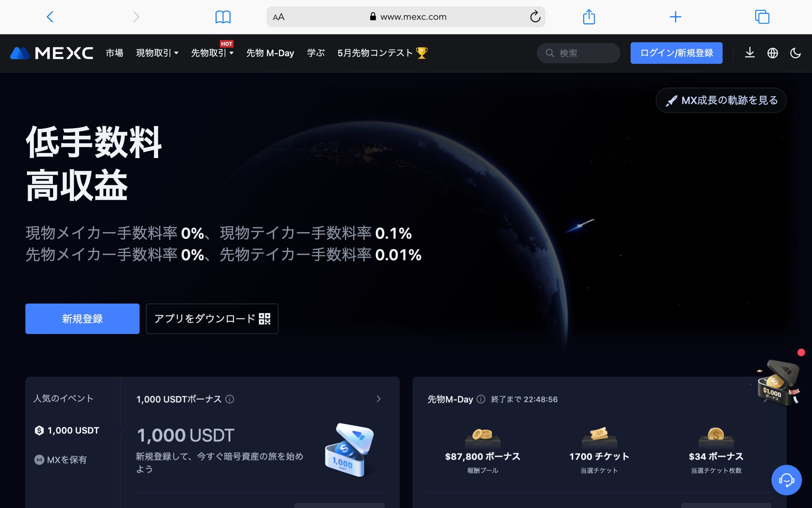Toggle dark mode with the moon icon
Image resolution: width=812 pixels, height=508 pixels.
[x=795, y=53]
